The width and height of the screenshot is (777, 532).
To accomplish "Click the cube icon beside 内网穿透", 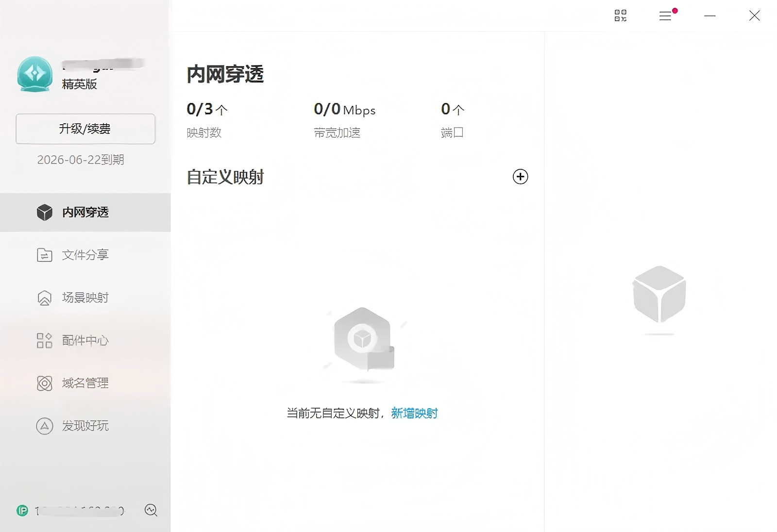I will click(x=44, y=212).
